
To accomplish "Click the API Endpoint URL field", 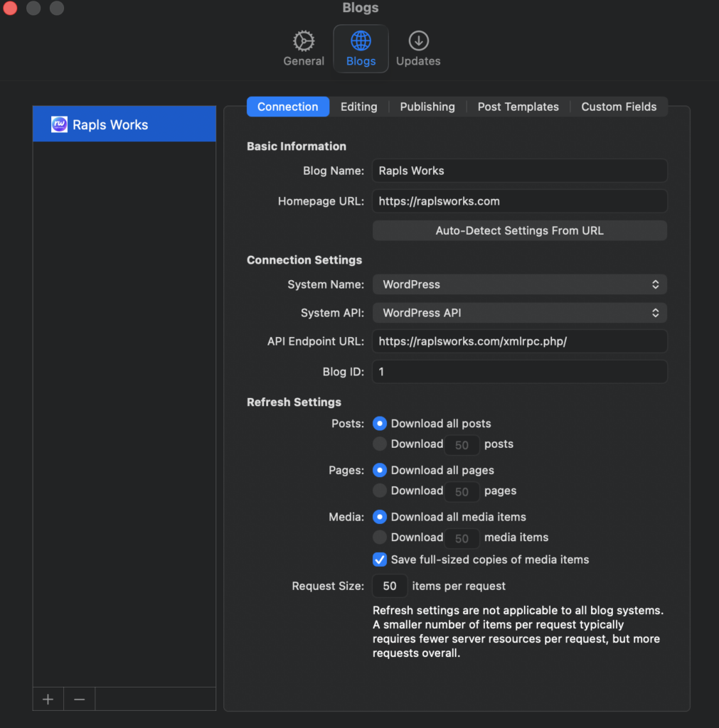I will 519,341.
